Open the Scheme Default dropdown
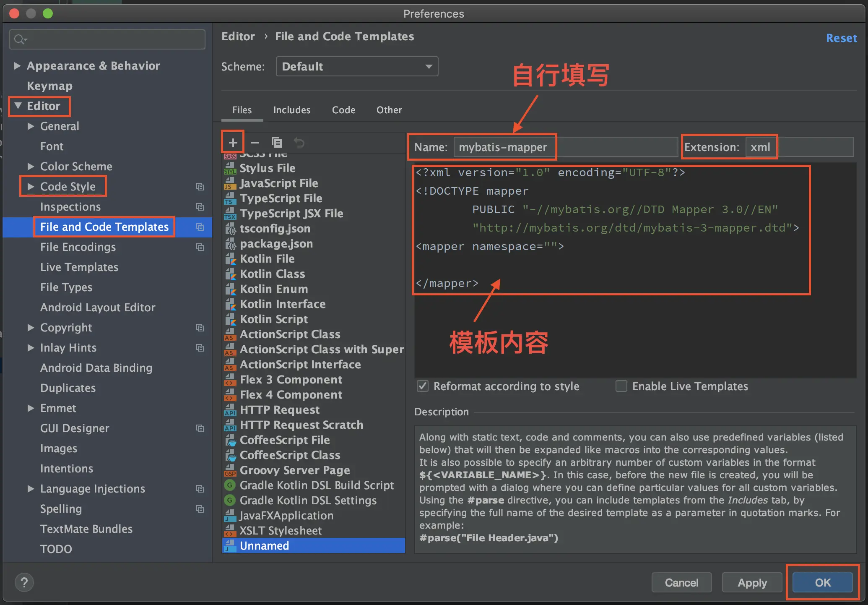868x605 pixels. pos(357,66)
